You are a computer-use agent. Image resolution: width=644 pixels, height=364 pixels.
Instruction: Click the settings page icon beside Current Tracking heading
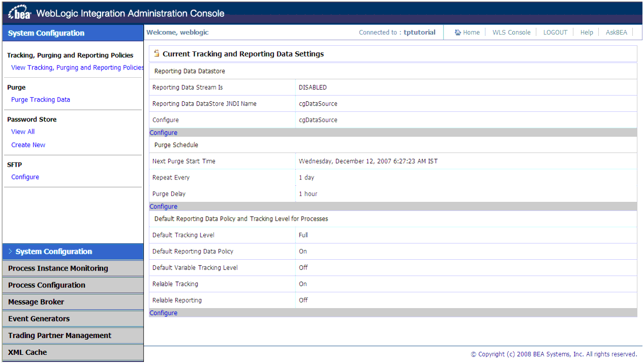pos(156,53)
